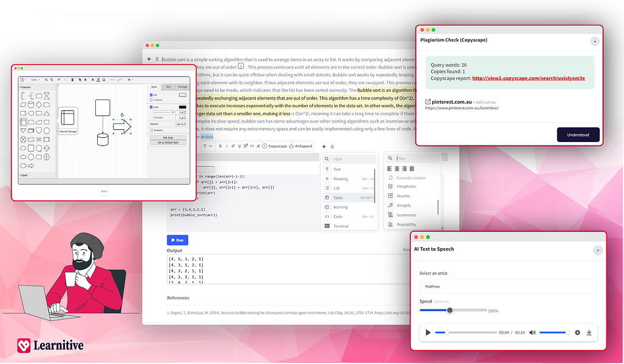Open the line style dropdown in the diagram editor
The image size is (624, 364).
(164, 113)
